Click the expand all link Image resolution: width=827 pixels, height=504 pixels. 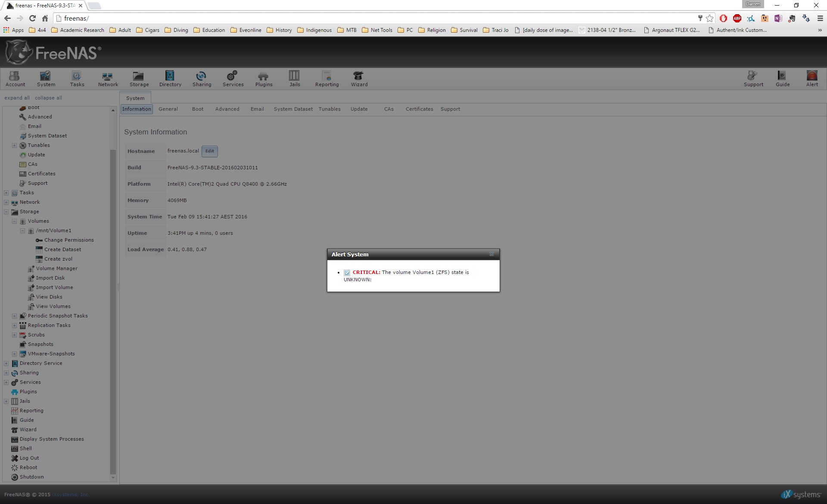(x=17, y=98)
